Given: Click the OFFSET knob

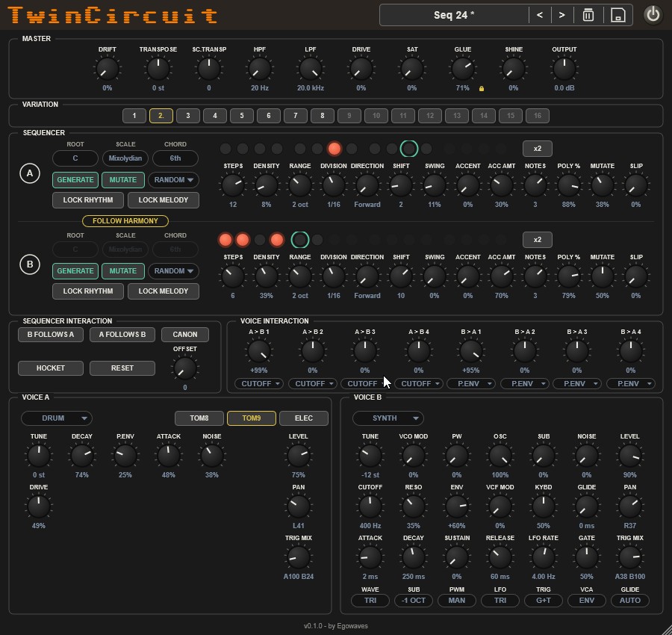Looking at the screenshot, I should click(184, 369).
